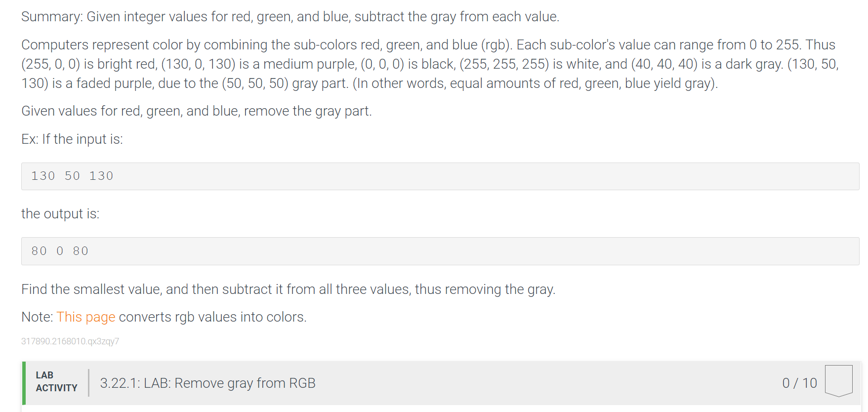868x412 pixels.
Task: Click "Given values for red, green, and blue" sentence
Action: [x=196, y=111]
